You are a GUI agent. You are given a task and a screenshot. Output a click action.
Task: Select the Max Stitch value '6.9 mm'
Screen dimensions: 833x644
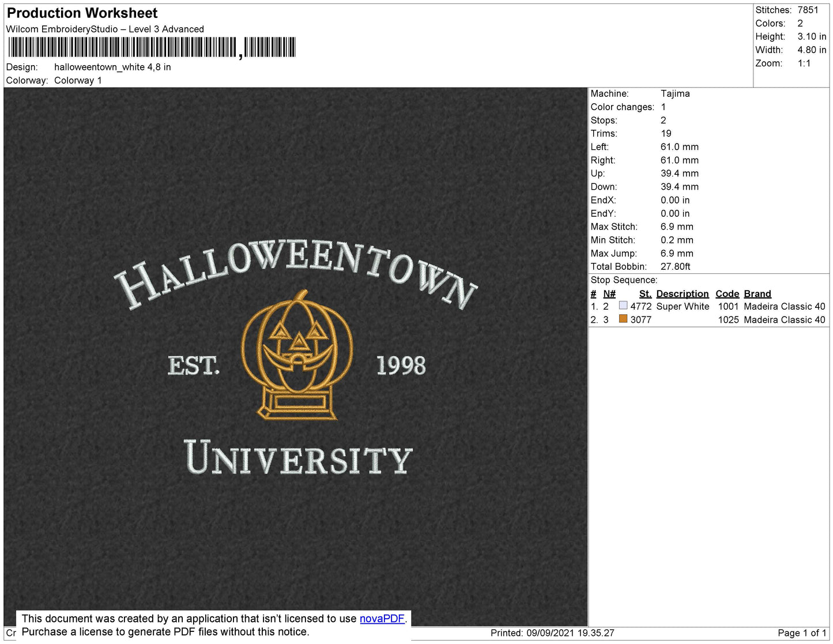[x=677, y=227]
